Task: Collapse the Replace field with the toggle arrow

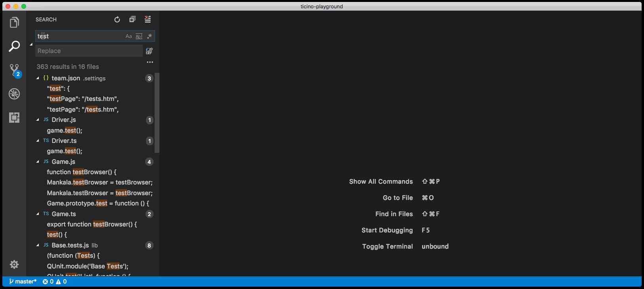Action: click(x=31, y=44)
